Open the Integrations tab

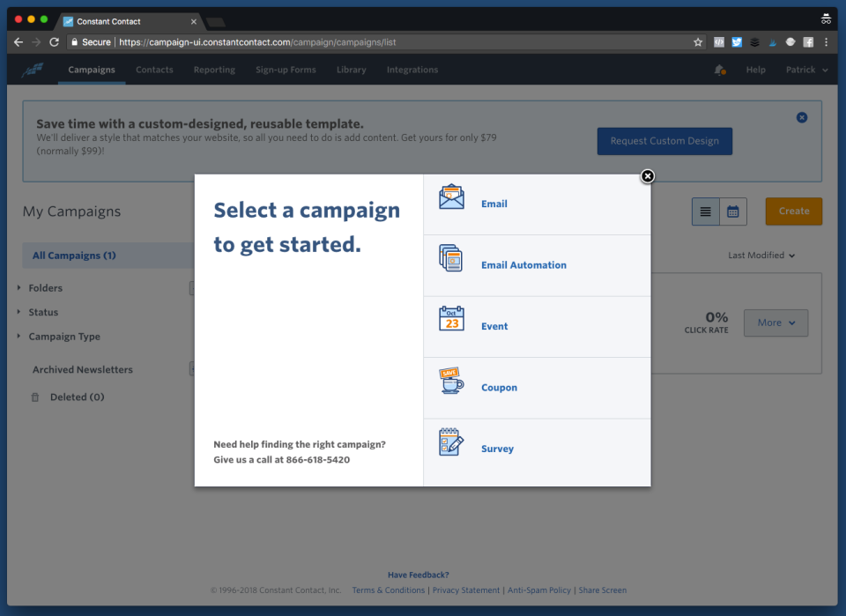[x=412, y=70]
